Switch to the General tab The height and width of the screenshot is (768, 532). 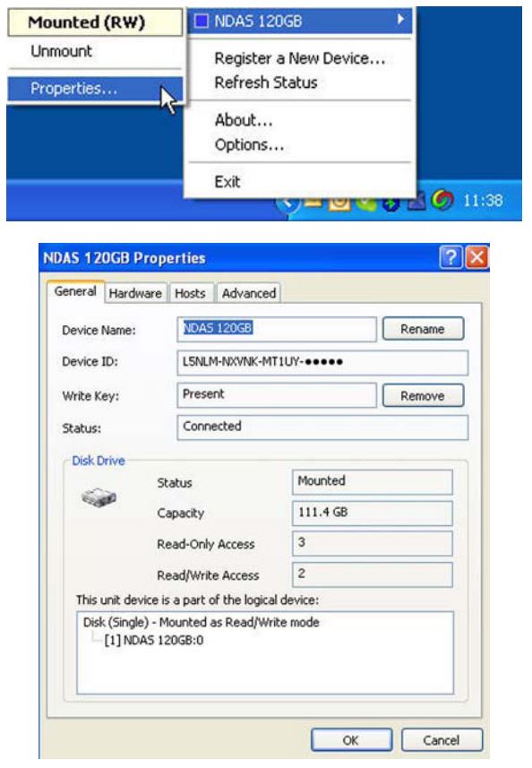click(x=75, y=291)
